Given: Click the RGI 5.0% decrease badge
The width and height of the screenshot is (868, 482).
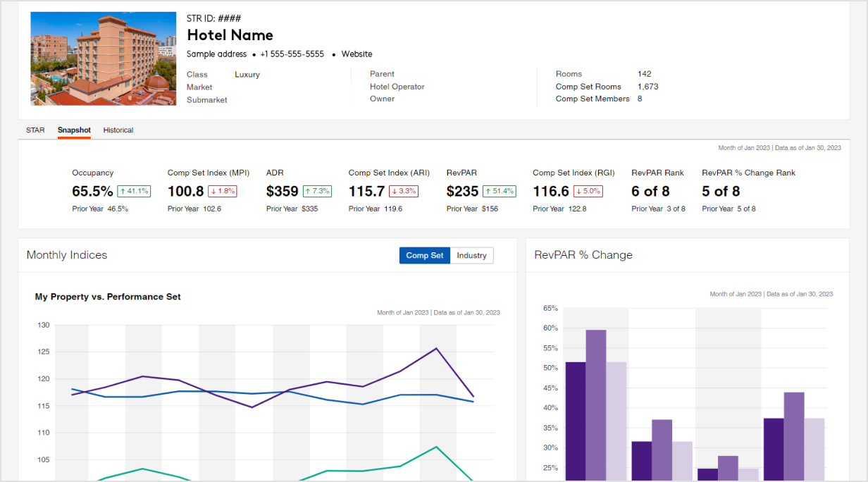Looking at the screenshot, I should [588, 191].
